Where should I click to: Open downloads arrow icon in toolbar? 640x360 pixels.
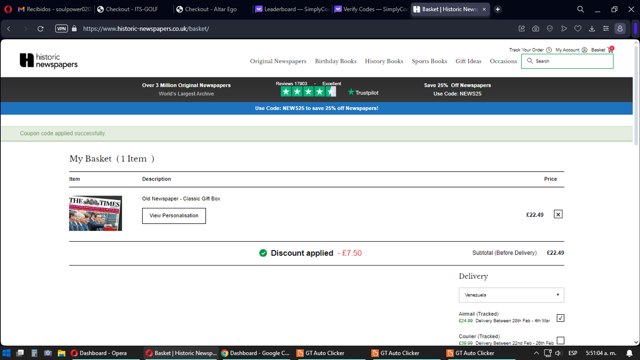592,29
